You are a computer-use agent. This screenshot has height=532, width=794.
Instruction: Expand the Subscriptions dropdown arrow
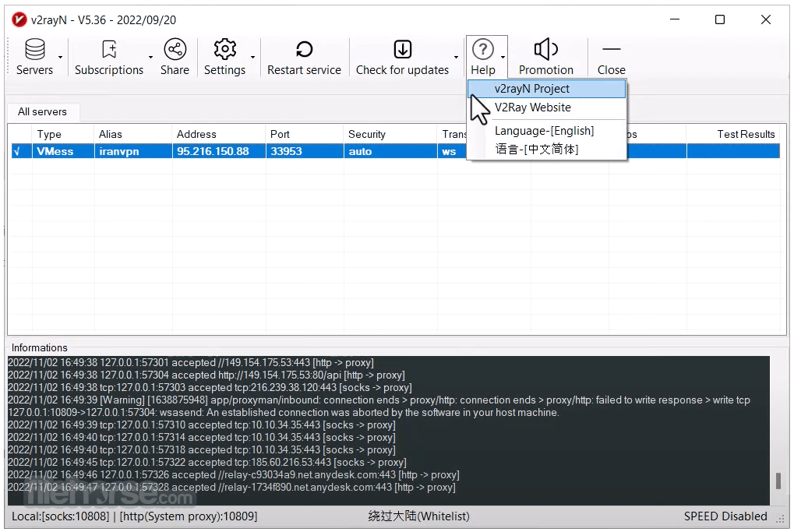pos(150,57)
